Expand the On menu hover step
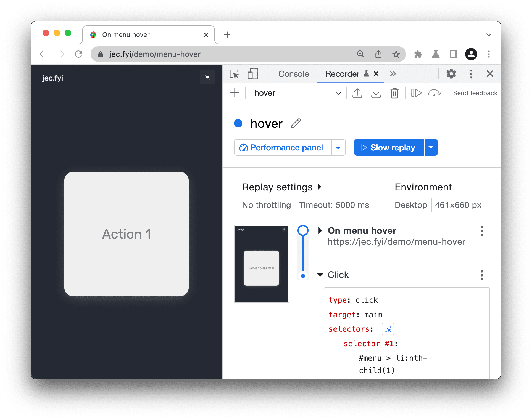 [320, 230]
